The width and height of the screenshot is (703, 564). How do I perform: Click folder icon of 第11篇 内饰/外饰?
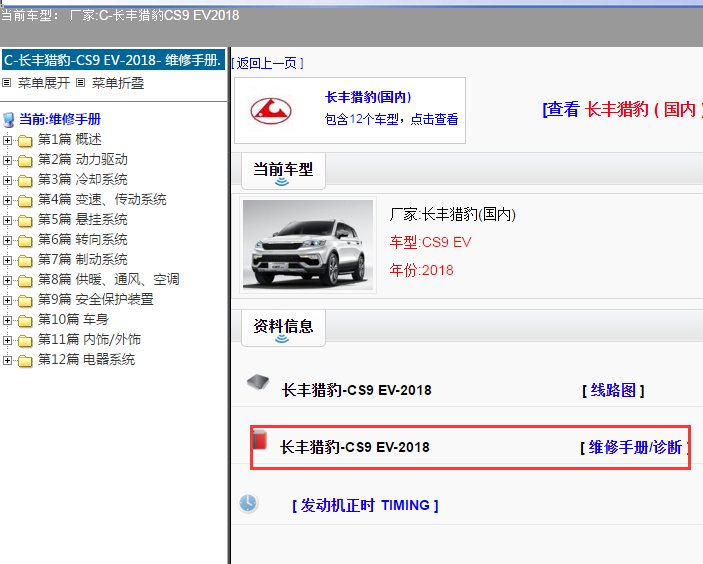point(25,341)
